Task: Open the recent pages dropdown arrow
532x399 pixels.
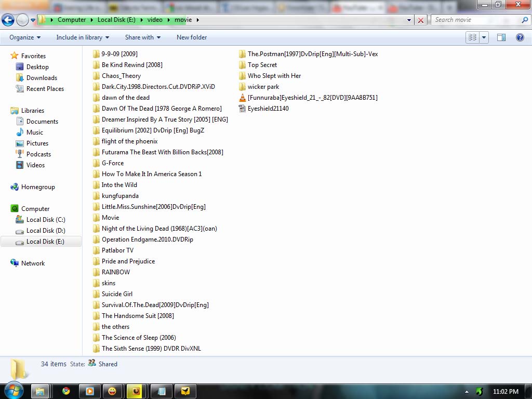Action: click(x=33, y=20)
